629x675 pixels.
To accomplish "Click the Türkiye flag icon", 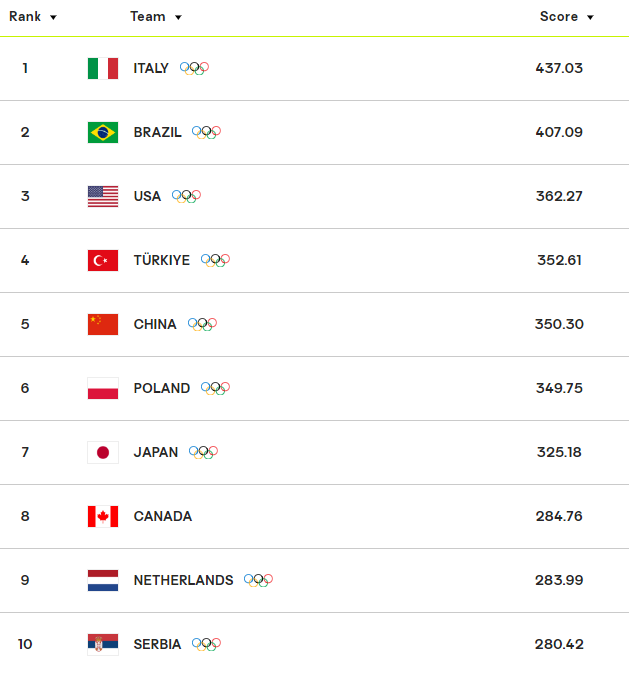I will [103, 260].
